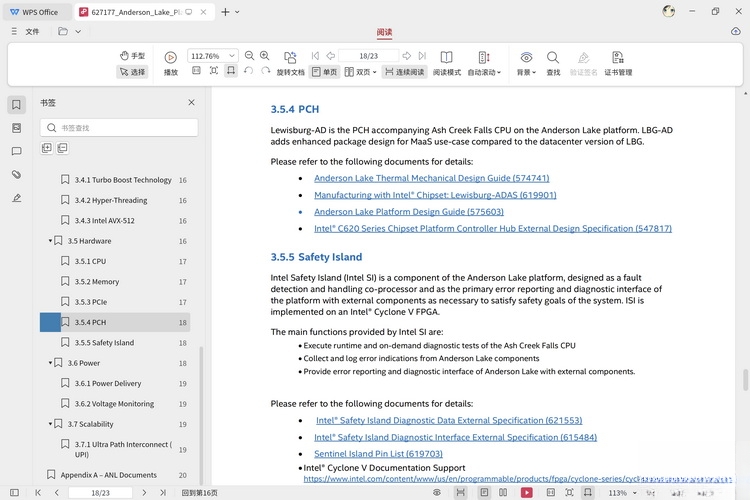The image size is (750, 500).
Task: Open the Comments panel sidebar icon
Action: tap(16, 151)
